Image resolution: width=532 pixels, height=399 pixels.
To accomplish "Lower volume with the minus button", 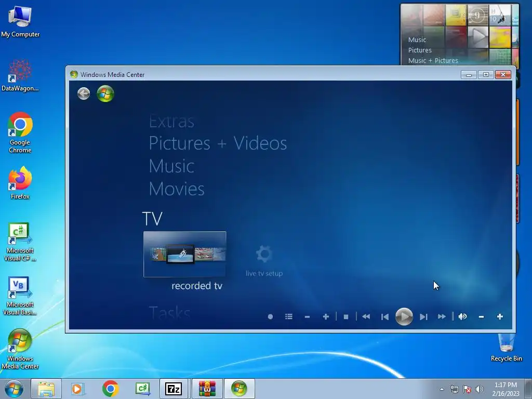I will (481, 316).
